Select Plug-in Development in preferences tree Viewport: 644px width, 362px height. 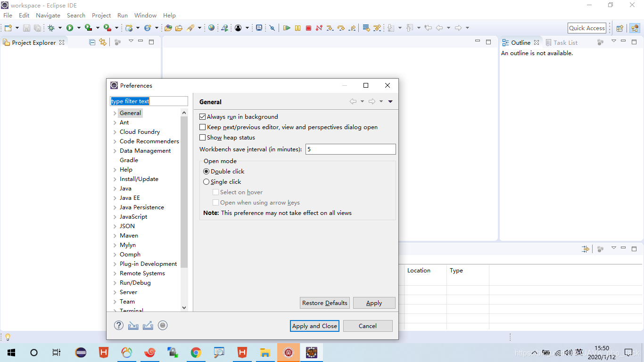[x=148, y=264]
